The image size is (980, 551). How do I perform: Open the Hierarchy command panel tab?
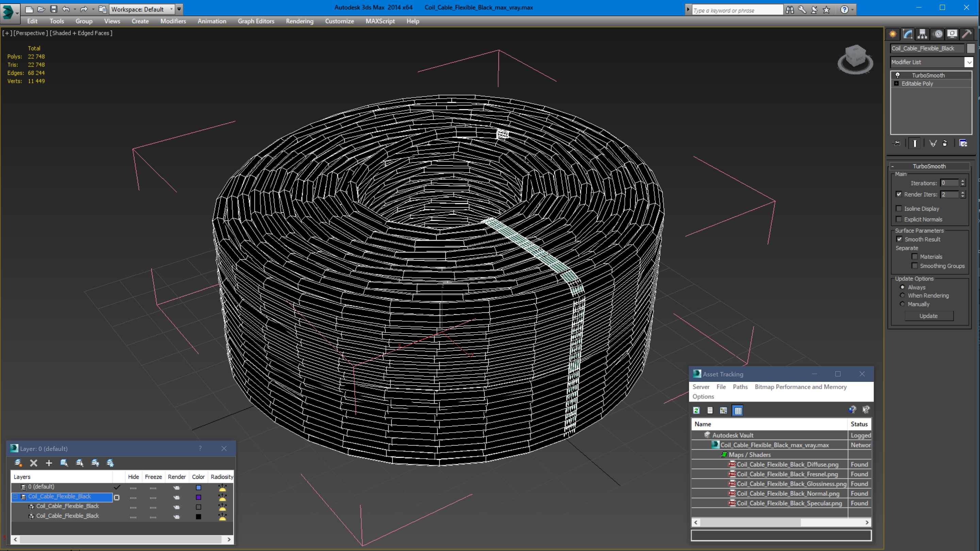922,34
